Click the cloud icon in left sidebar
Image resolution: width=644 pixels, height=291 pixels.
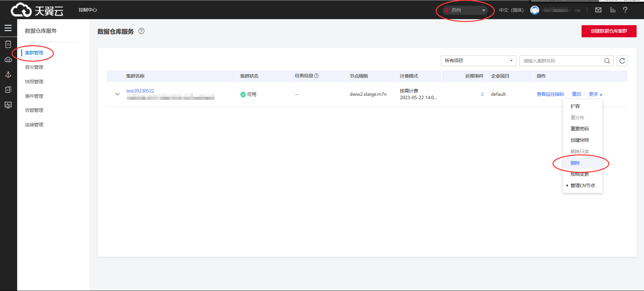pos(8,60)
